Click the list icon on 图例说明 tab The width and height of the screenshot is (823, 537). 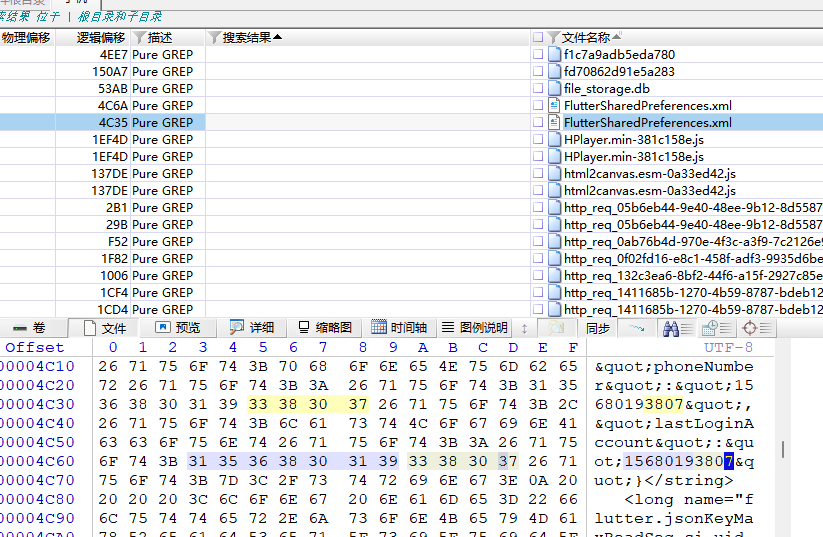click(448, 328)
